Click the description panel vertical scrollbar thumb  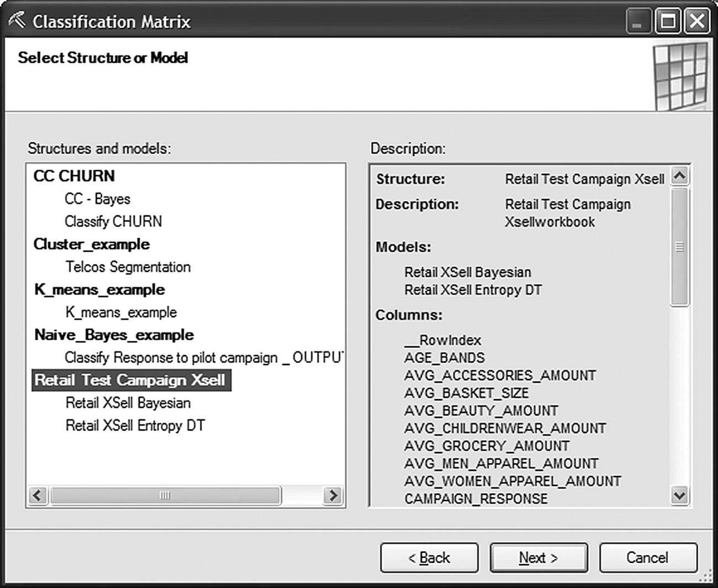point(680,247)
